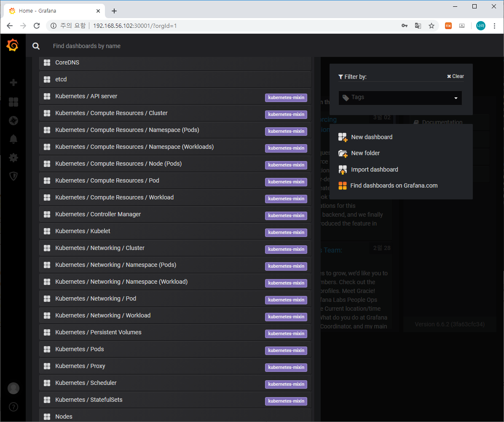Open Kubernetes / Networking / Namespace (Workload) dashboard
The width and height of the screenshot is (504, 422).
click(x=175, y=282)
